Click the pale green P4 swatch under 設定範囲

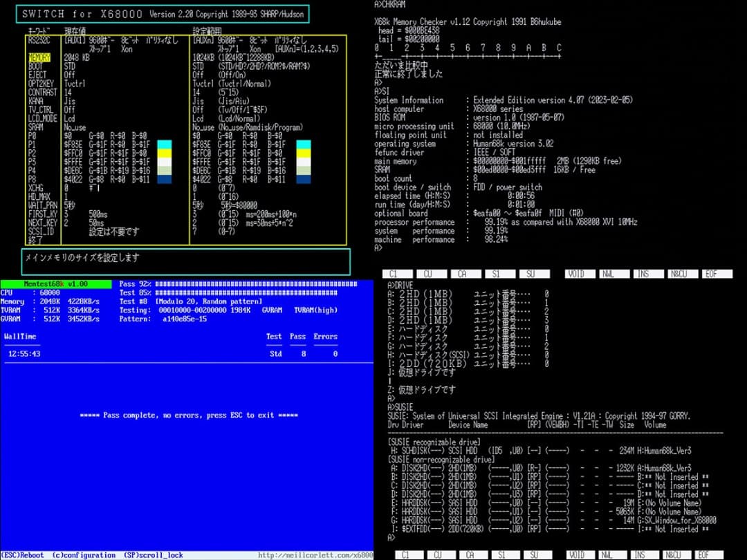coord(304,171)
